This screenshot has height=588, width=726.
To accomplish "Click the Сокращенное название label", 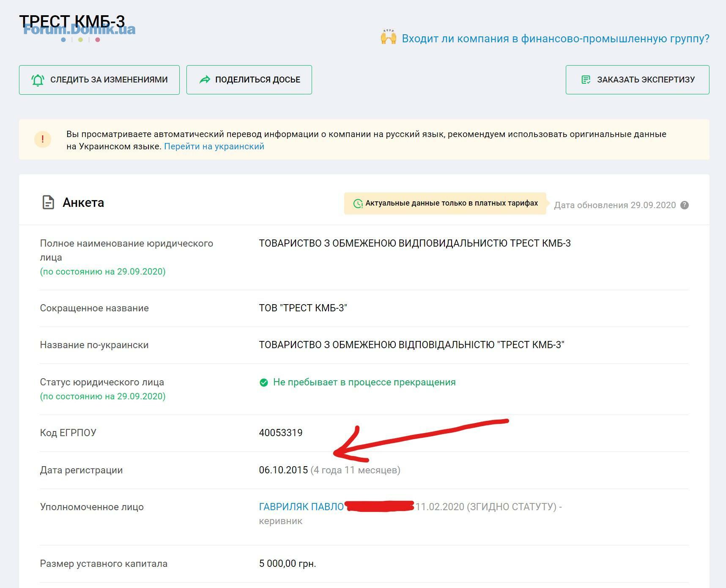I will click(x=94, y=308).
